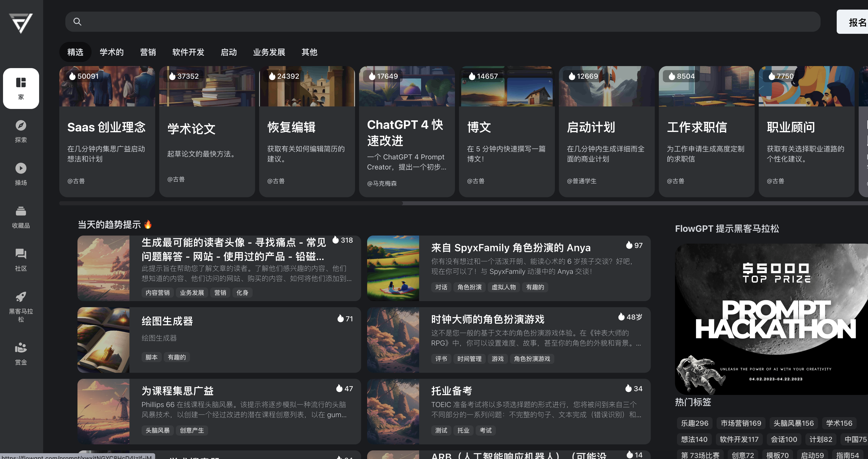Click flame count 17649 on ChatGPT 4 card
The image size is (868, 459).
384,76
